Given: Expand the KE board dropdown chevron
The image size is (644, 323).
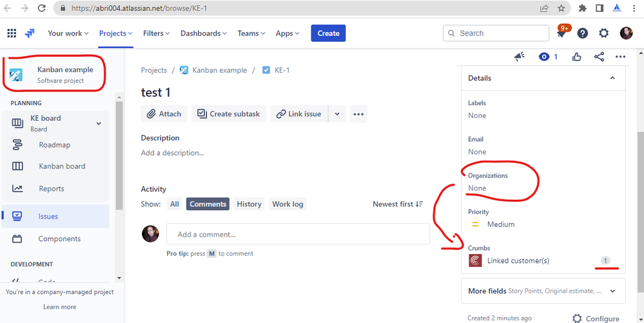Looking at the screenshot, I should pos(99,123).
